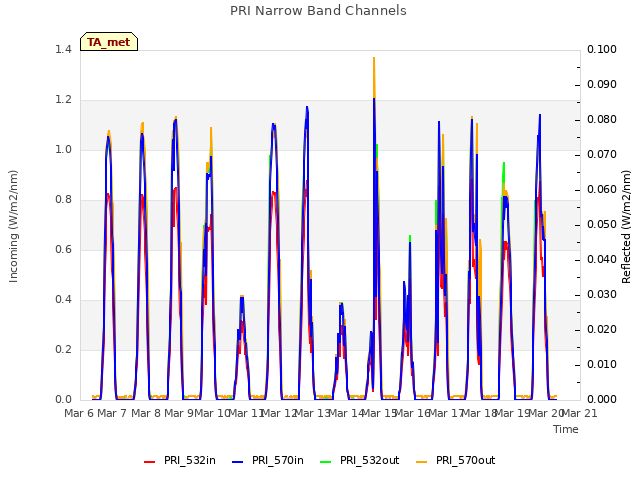Click the Mar 19 x-axis tick
This screenshot has height=480, width=640.
tap(513, 413)
